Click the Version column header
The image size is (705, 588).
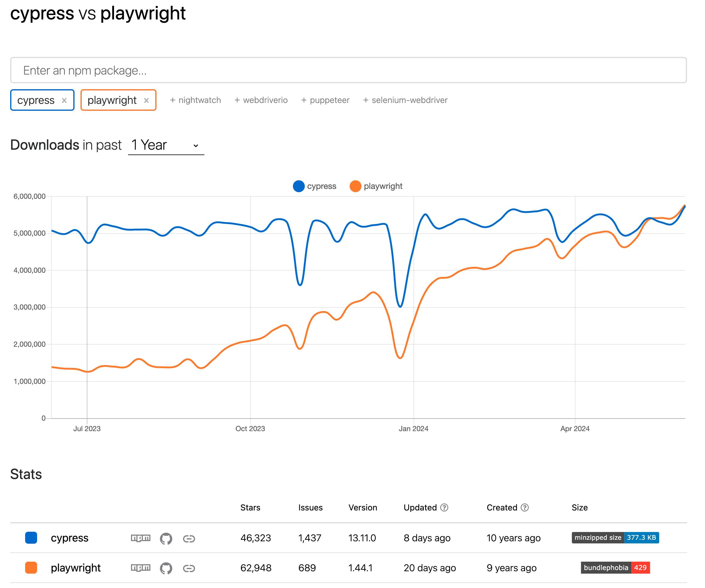(x=363, y=507)
